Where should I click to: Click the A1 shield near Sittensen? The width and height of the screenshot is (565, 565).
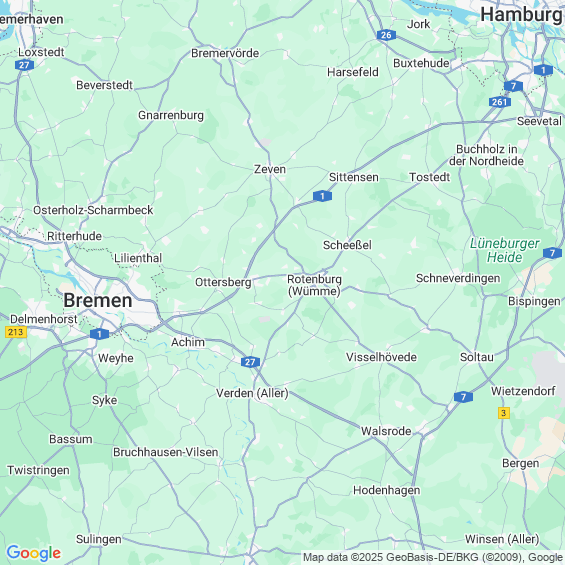click(x=322, y=196)
